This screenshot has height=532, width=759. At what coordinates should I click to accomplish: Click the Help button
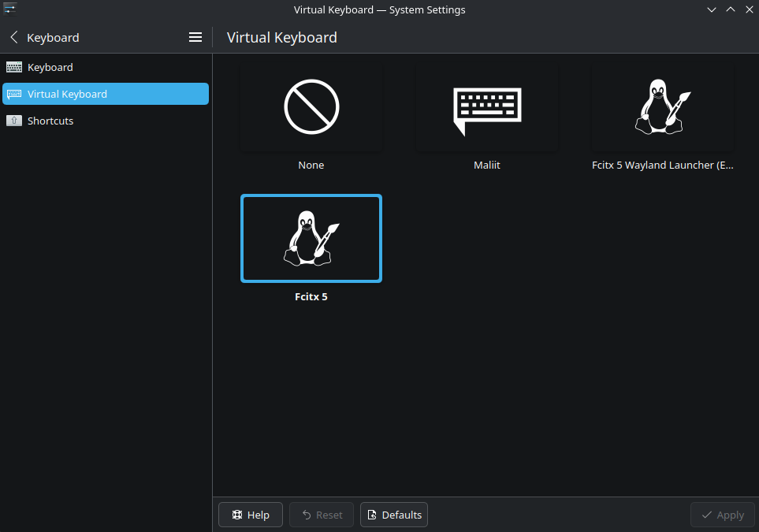[250, 515]
